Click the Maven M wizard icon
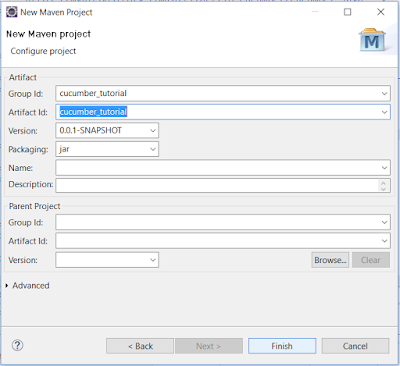 pyautogui.click(x=372, y=40)
